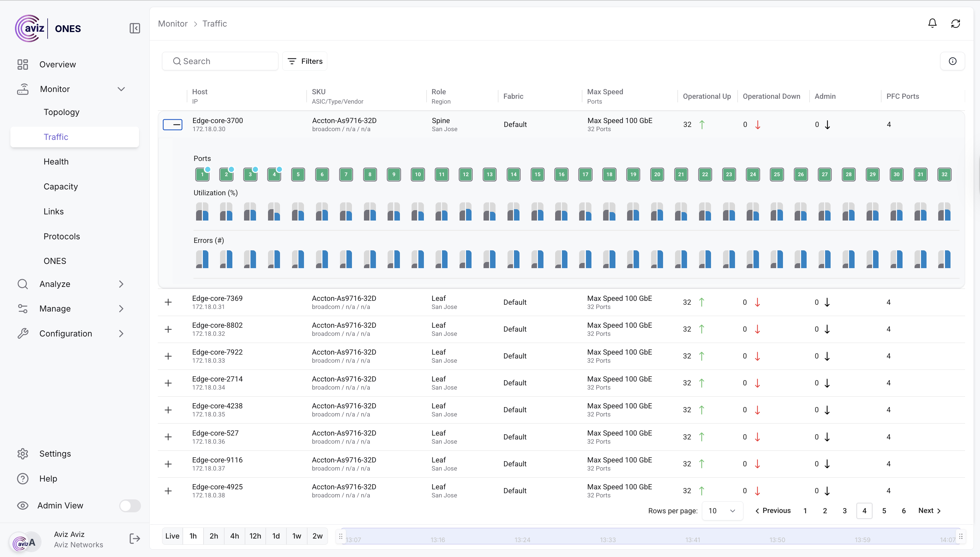Screen dimensions: 980x557
Task: Open the Rows per page dropdown
Action: click(x=722, y=511)
